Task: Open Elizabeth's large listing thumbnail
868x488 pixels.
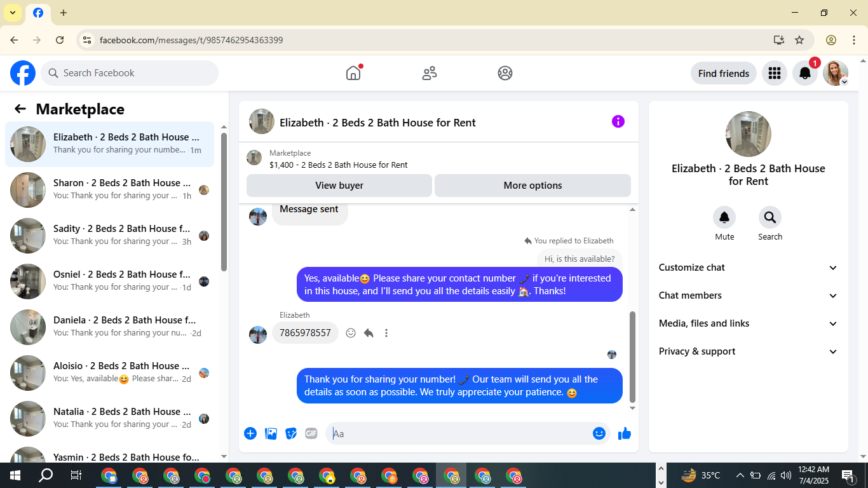Action: click(749, 134)
